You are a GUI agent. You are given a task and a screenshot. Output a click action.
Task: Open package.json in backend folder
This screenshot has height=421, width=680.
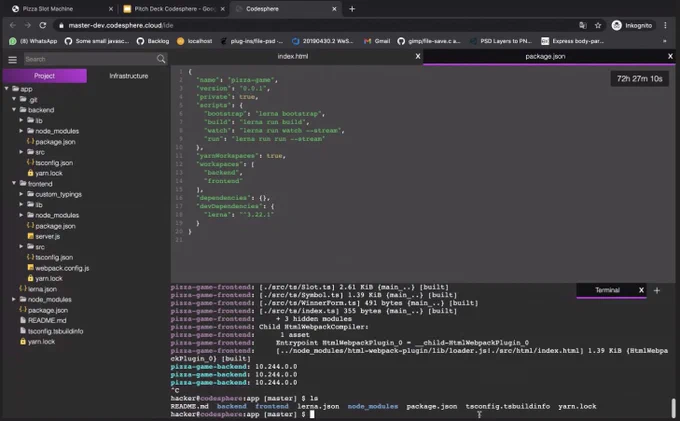[x=55, y=142]
